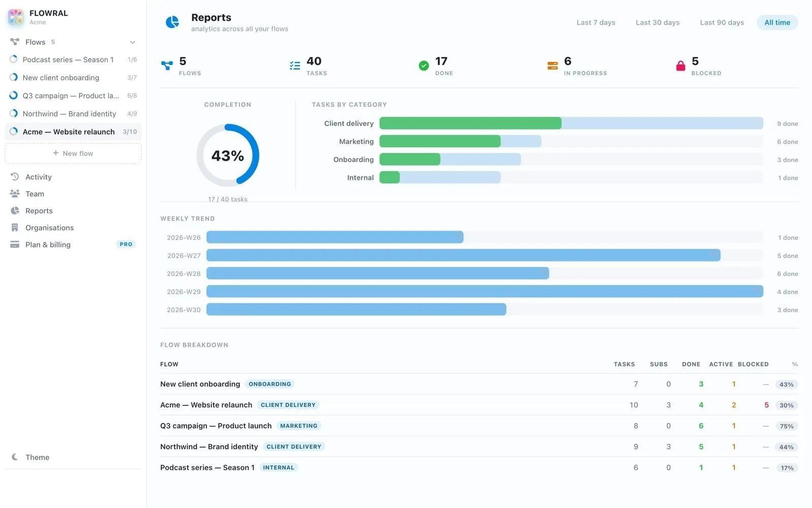Click the ONBOARDING category tag
Screen dimensions: 812x508
[269, 384]
